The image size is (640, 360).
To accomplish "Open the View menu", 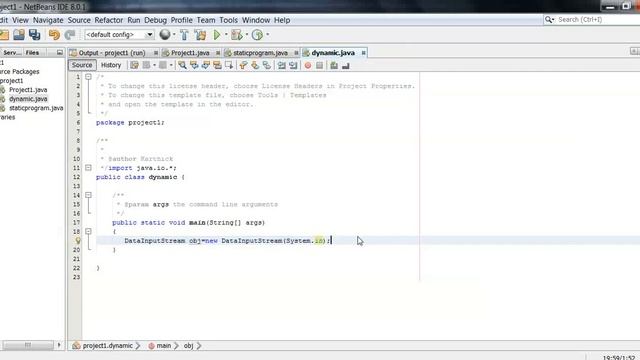I will [20, 20].
